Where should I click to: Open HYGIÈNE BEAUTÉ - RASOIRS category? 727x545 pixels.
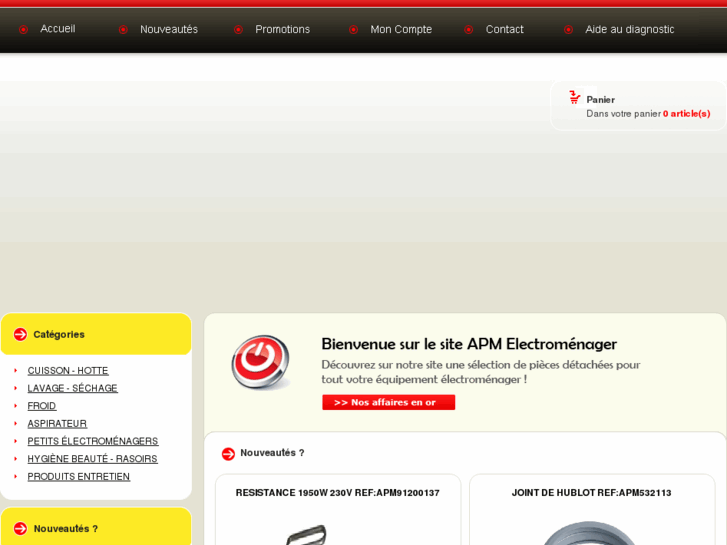[92, 459]
